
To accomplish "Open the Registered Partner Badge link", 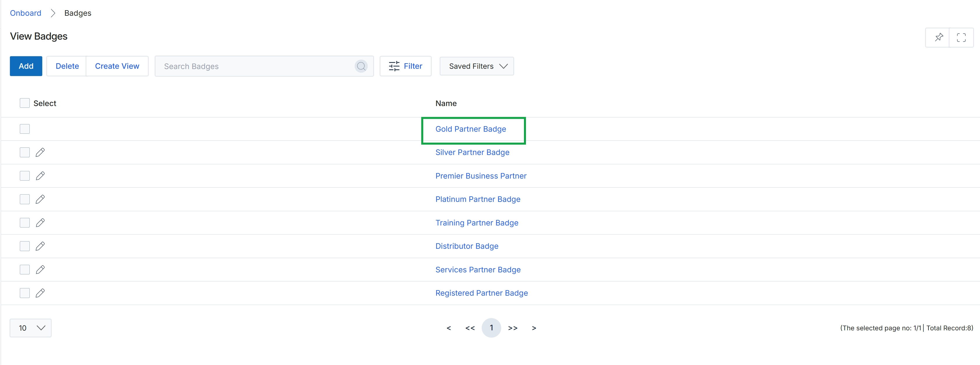I will point(482,293).
